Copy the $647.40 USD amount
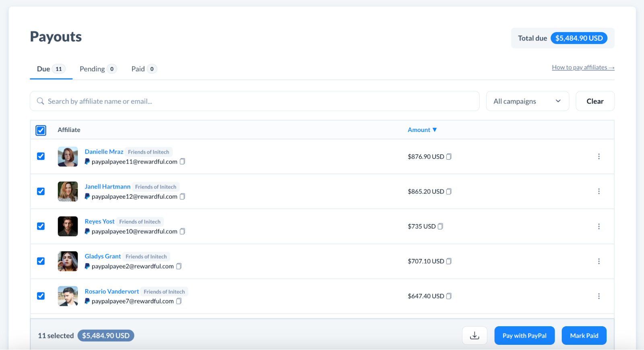The width and height of the screenshot is (644, 350). [x=449, y=296]
